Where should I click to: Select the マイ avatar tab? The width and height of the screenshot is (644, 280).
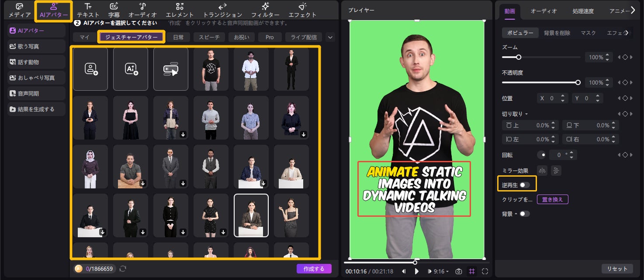pos(84,38)
